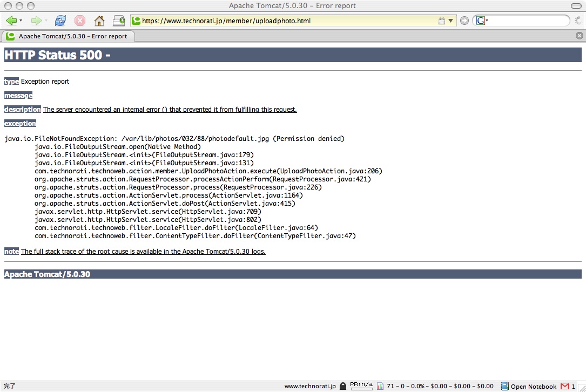586x392 pixels.
Task: Click the FileOutputStream.java:131 stack line
Action: pos(144,163)
